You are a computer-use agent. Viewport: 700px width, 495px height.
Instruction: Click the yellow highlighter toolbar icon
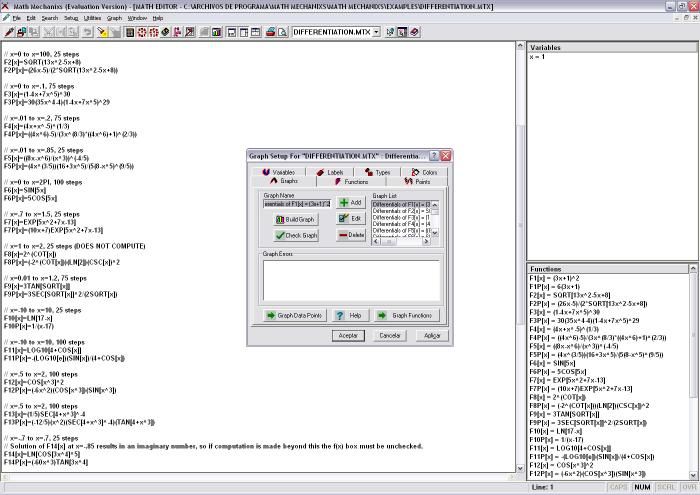(x=102, y=32)
